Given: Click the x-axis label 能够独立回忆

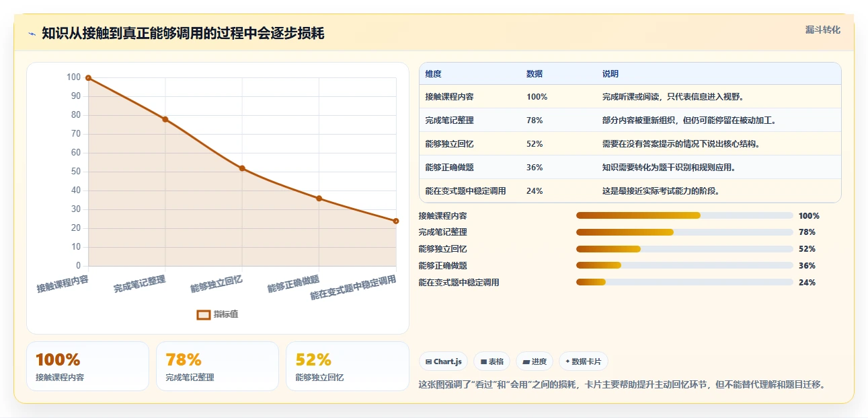Looking at the screenshot, I should [x=216, y=283].
